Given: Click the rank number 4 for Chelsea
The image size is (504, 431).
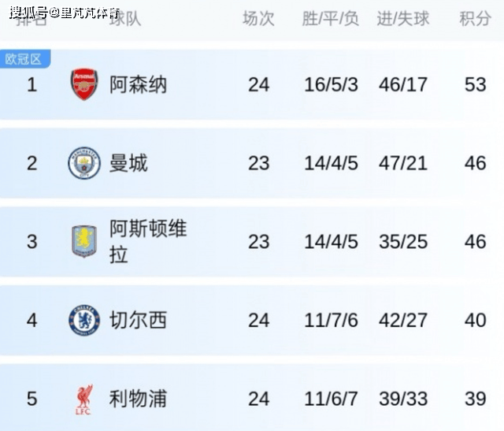Looking at the screenshot, I should point(32,320).
